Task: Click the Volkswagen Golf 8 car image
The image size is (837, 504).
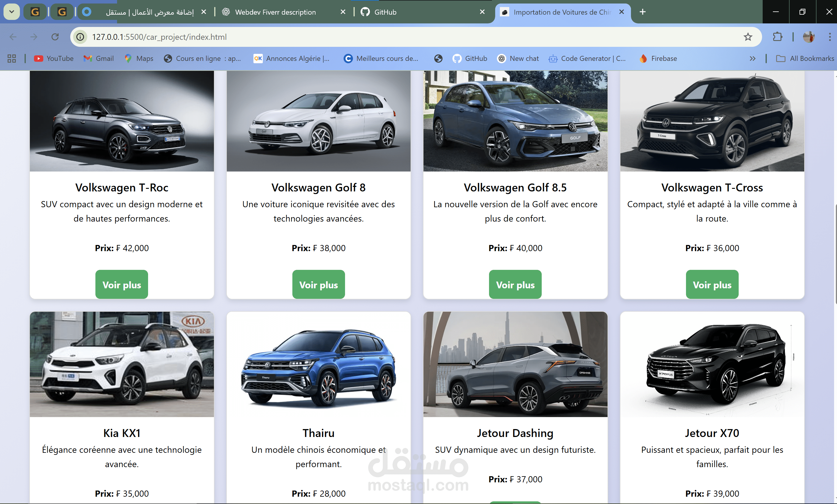Action: pyautogui.click(x=318, y=121)
